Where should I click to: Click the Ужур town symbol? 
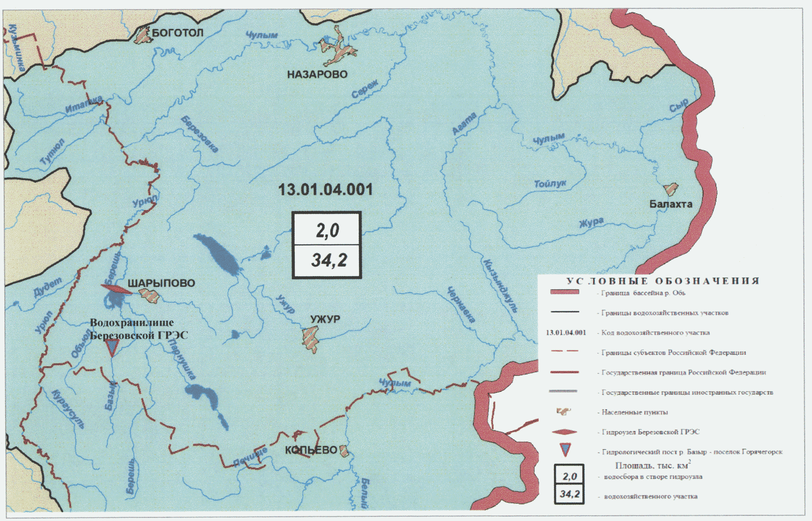tap(310, 339)
